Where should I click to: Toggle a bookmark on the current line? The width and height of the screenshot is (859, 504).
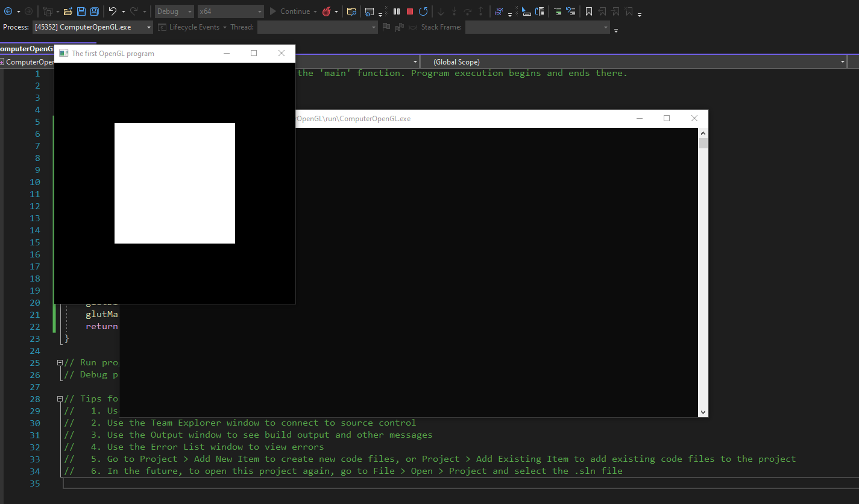(x=589, y=11)
